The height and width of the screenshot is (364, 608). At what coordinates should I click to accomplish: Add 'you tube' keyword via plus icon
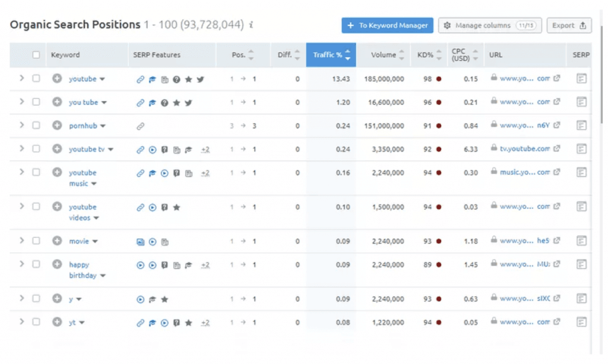[x=57, y=102]
